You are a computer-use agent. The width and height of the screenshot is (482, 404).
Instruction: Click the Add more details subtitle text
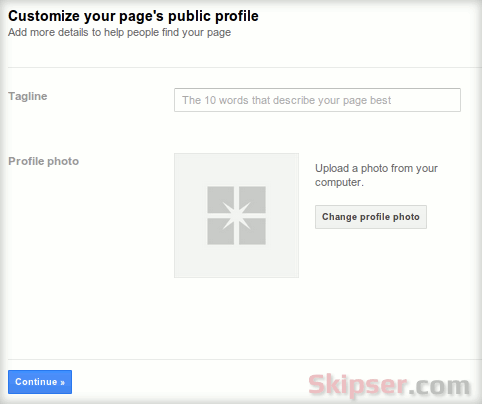click(x=119, y=32)
